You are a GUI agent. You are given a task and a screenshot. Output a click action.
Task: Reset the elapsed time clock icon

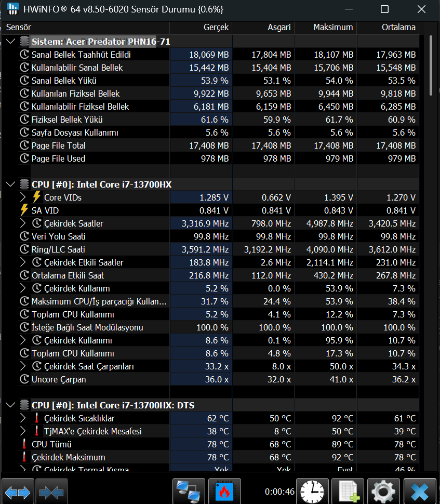312,492
